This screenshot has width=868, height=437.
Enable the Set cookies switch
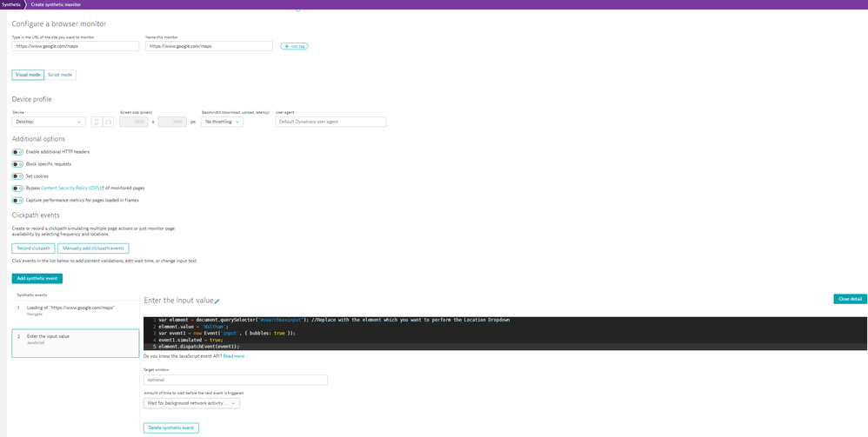(x=17, y=176)
